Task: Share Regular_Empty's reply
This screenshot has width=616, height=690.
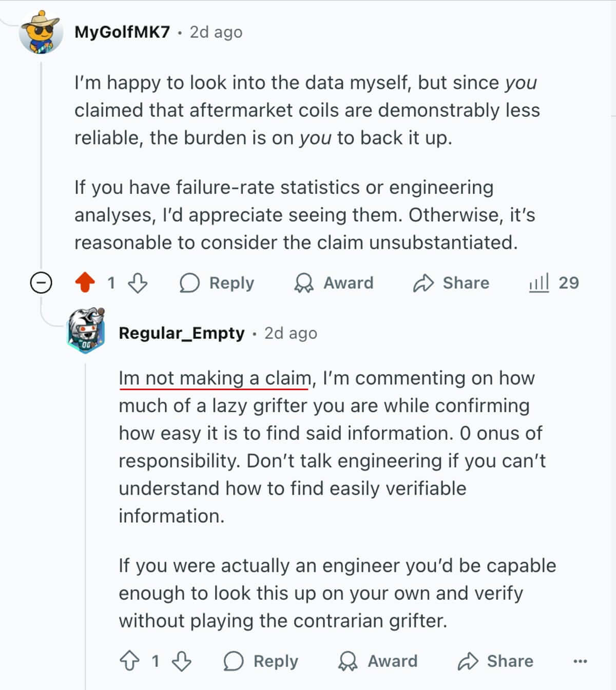Action: point(495,661)
